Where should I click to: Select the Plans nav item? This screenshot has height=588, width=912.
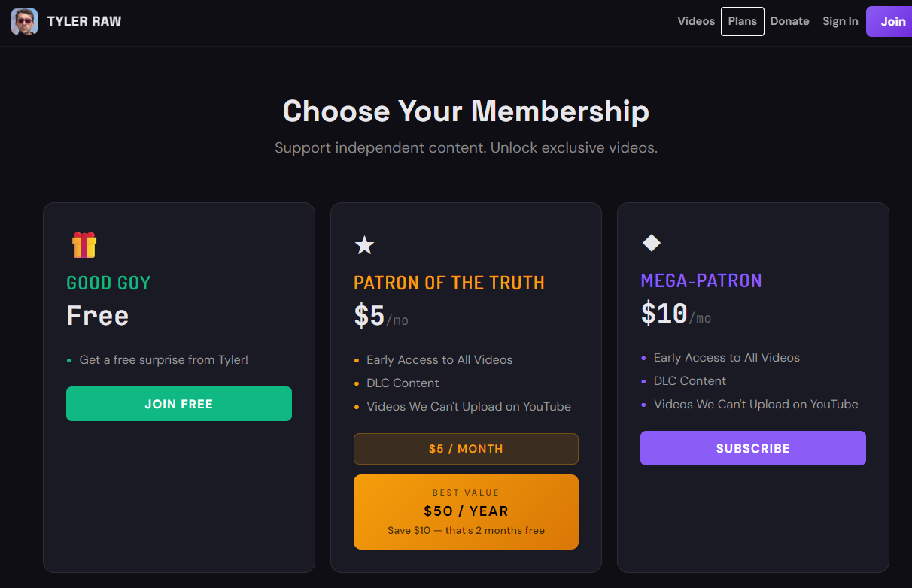[x=742, y=21]
